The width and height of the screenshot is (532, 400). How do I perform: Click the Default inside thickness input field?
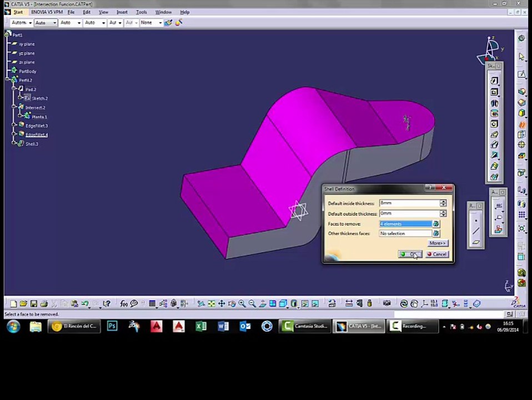click(409, 203)
